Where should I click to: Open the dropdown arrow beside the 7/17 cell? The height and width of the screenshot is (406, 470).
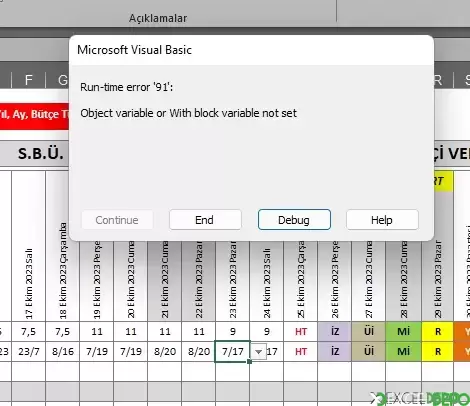point(258,351)
